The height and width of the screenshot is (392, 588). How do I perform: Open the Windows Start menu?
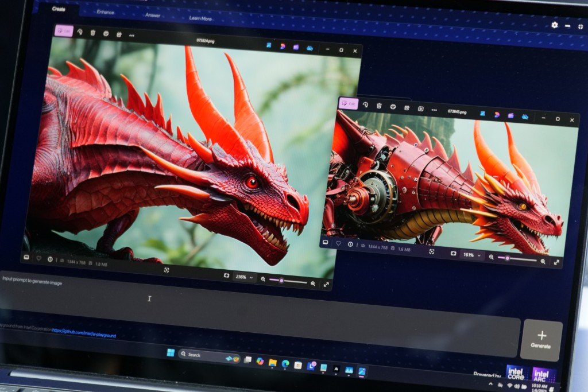tap(171, 352)
